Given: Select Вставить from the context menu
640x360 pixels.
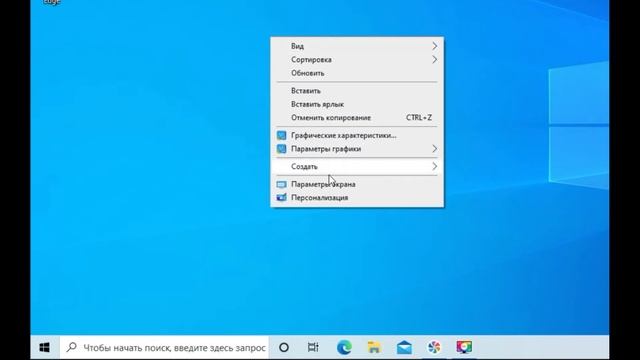Looking at the screenshot, I should click(357, 91).
